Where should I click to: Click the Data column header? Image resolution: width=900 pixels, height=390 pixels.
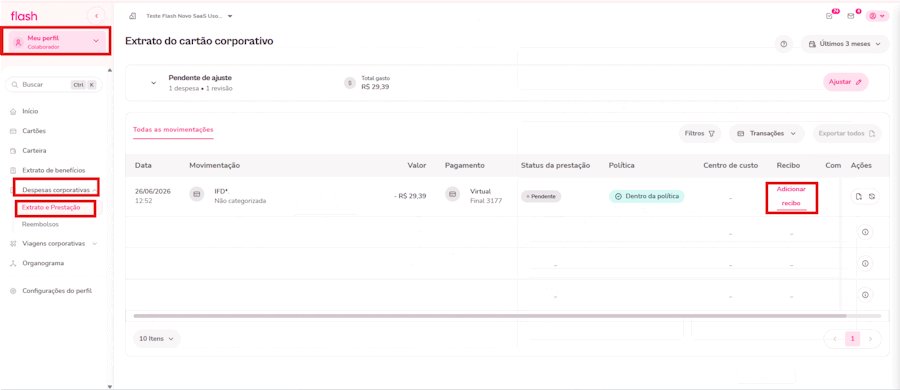tap(143, 165)
